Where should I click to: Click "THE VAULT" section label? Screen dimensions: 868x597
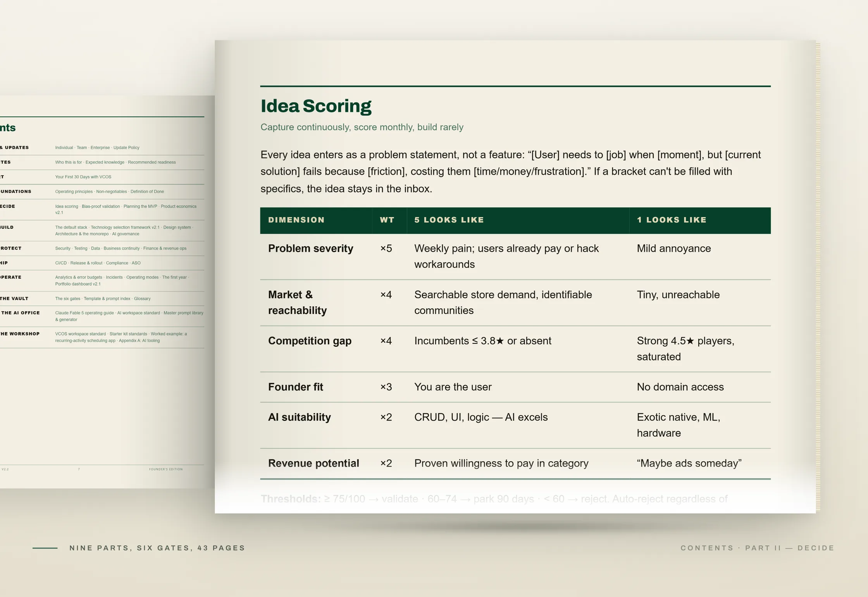14,298
